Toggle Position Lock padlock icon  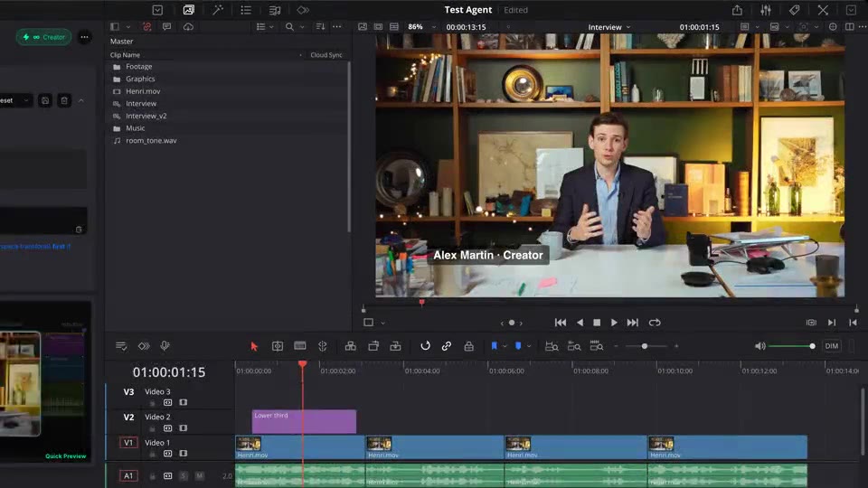click(x=469, y=346)
